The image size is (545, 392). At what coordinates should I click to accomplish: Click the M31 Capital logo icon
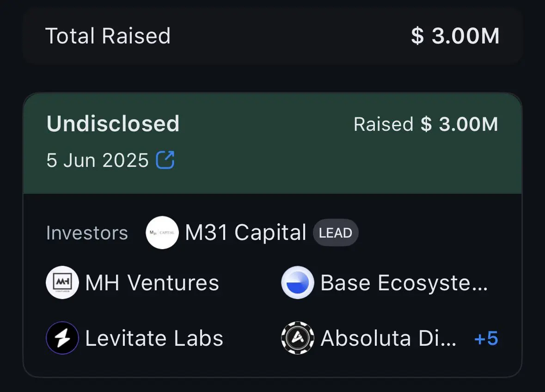point(162,233)
